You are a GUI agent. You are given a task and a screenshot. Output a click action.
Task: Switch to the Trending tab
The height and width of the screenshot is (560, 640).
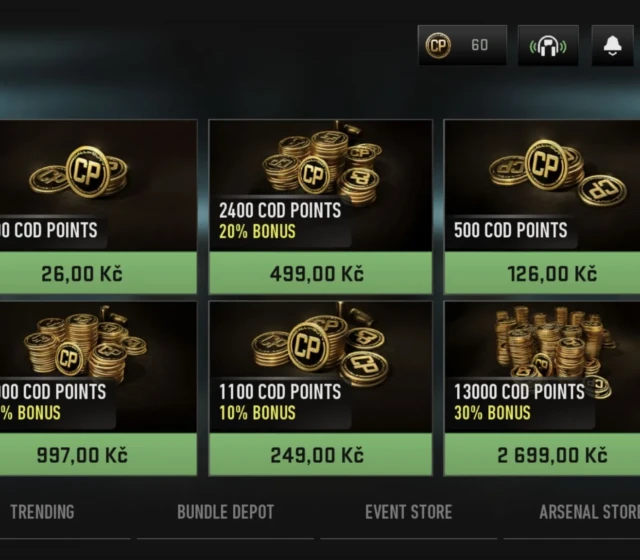[42, 512]
